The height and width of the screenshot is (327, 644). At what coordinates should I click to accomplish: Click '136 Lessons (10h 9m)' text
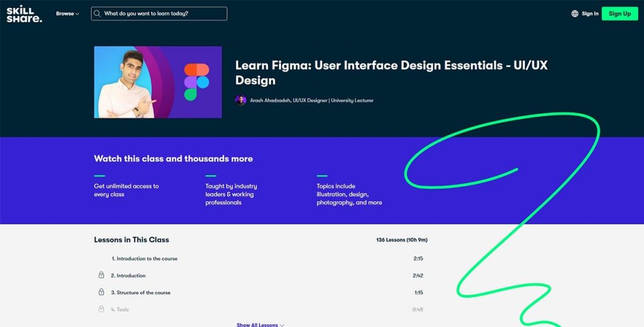(x=402, y=240)
